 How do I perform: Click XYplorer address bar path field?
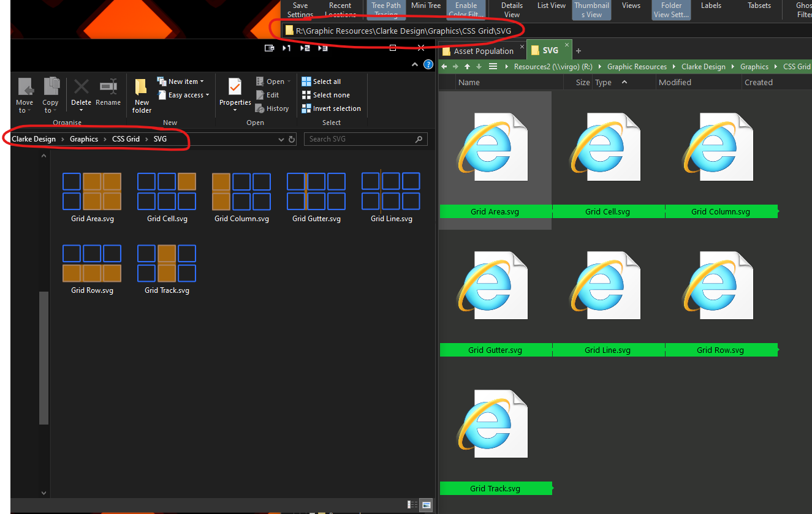click(x=547, y=31)
